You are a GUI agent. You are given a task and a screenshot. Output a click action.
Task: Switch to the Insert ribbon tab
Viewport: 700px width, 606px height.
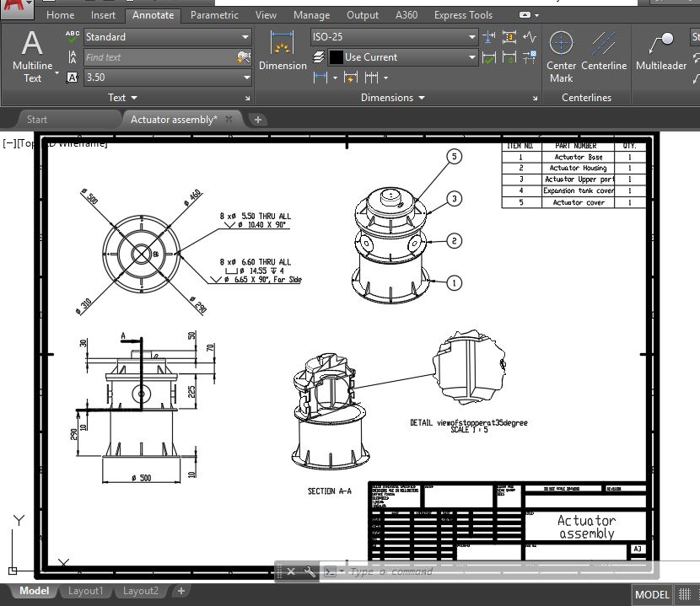[103, 15]
